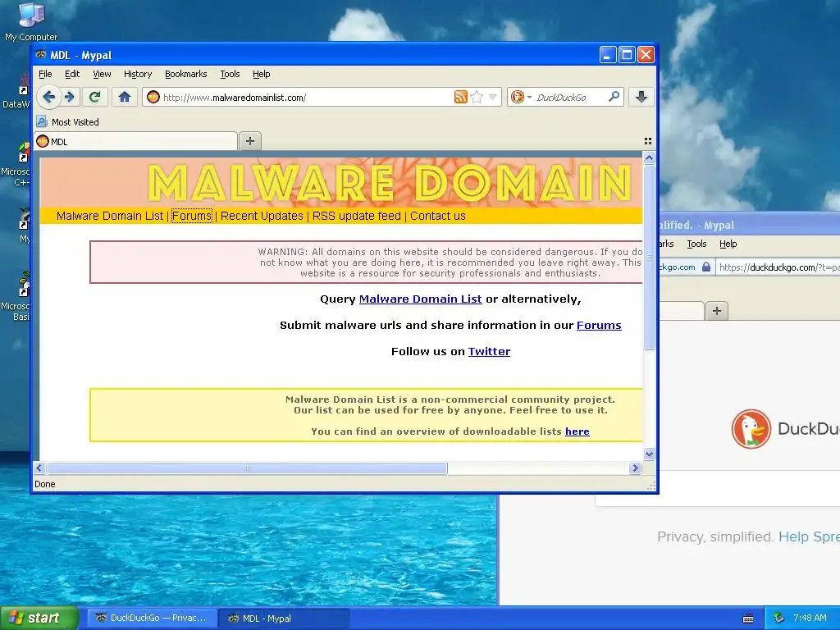
Task: Open the Downloads arrow button
Action: tap(641, 97)
